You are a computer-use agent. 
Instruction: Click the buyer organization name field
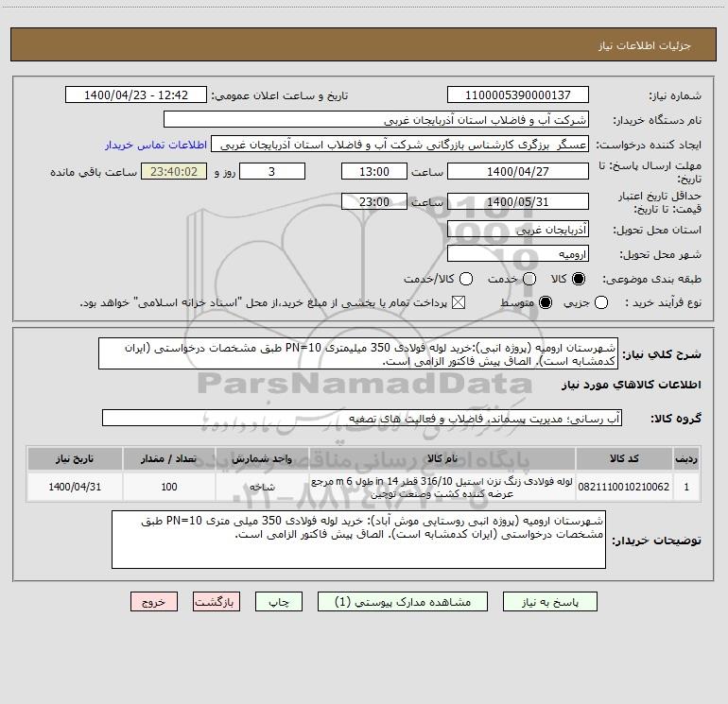(376, 120)
